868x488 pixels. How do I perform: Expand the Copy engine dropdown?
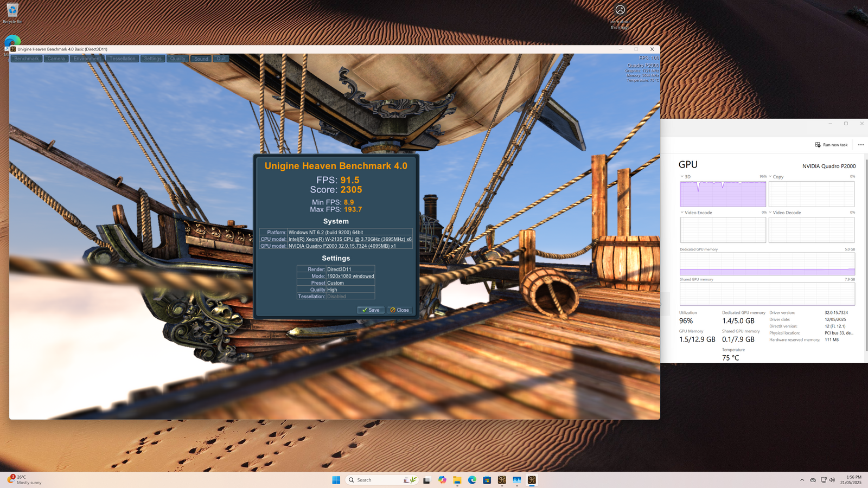point(770,176)
